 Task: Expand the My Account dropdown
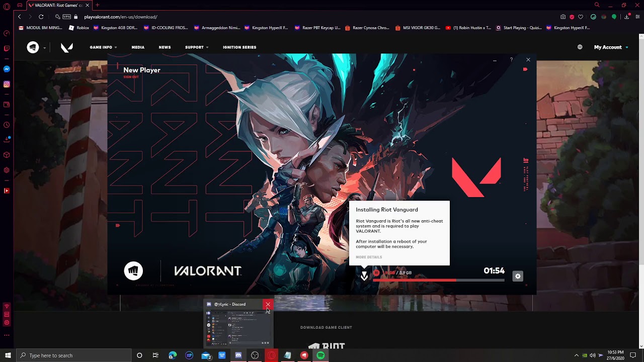[611, 47]
